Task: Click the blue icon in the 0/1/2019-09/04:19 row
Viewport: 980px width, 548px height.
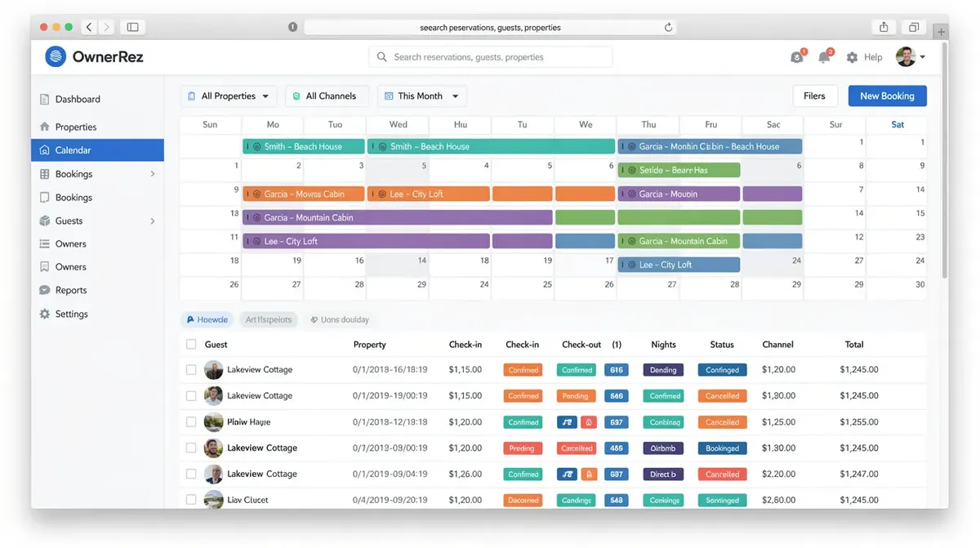Action: [x=567, y=474]
